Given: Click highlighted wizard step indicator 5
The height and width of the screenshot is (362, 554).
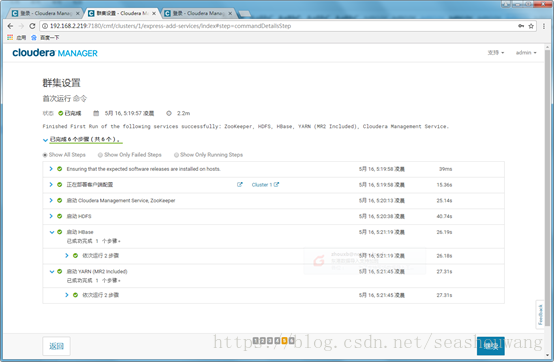Looking at the screenshot, I should [284, 341].
